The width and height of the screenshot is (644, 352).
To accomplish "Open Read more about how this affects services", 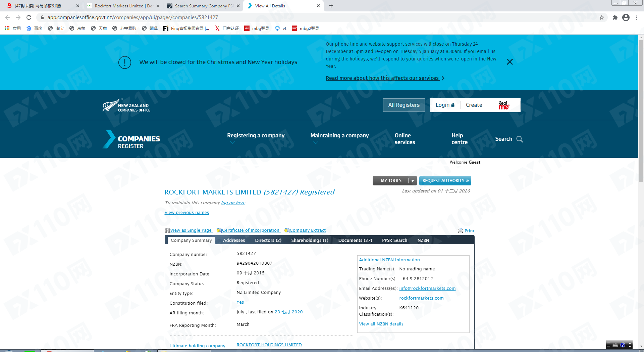I will click(385, 78).
